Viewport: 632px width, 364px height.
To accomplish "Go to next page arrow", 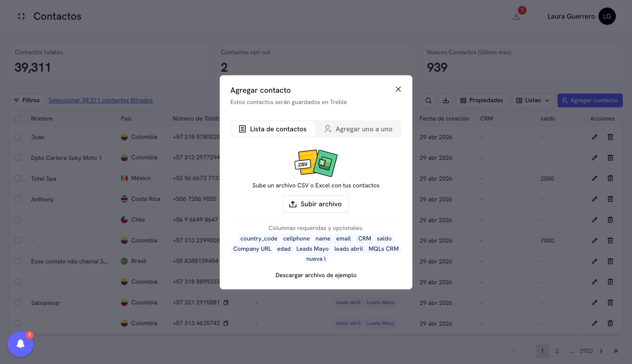I will (601, 351).
